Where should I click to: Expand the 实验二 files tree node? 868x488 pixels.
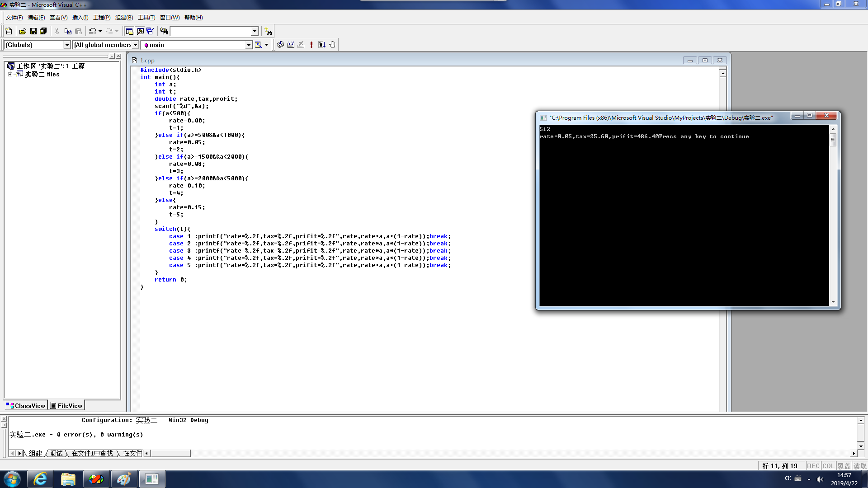10,74
